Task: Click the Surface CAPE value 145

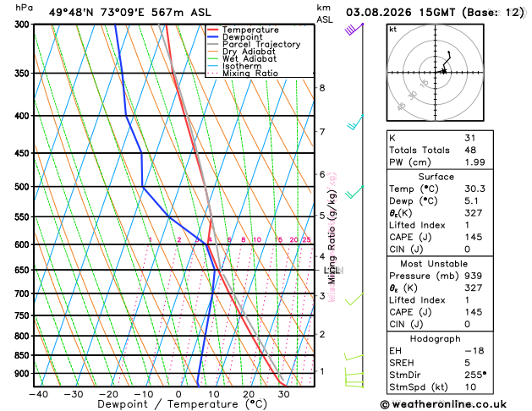Action: point(474,237)
